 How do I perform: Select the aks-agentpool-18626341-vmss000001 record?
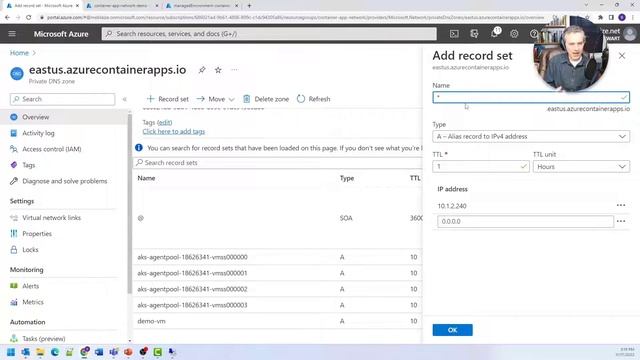click(192, 273)
